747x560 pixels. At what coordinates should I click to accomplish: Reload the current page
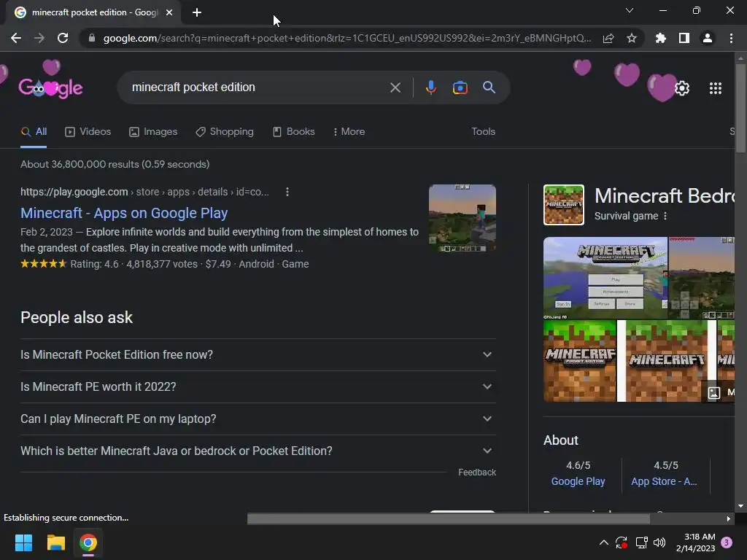click(63, 38)
